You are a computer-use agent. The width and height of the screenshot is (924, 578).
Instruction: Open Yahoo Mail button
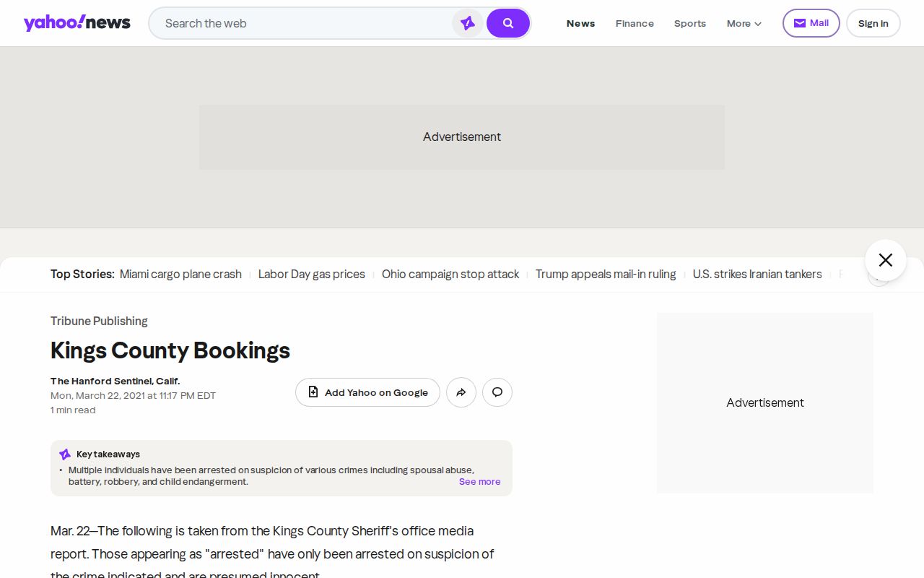point(811,23)
